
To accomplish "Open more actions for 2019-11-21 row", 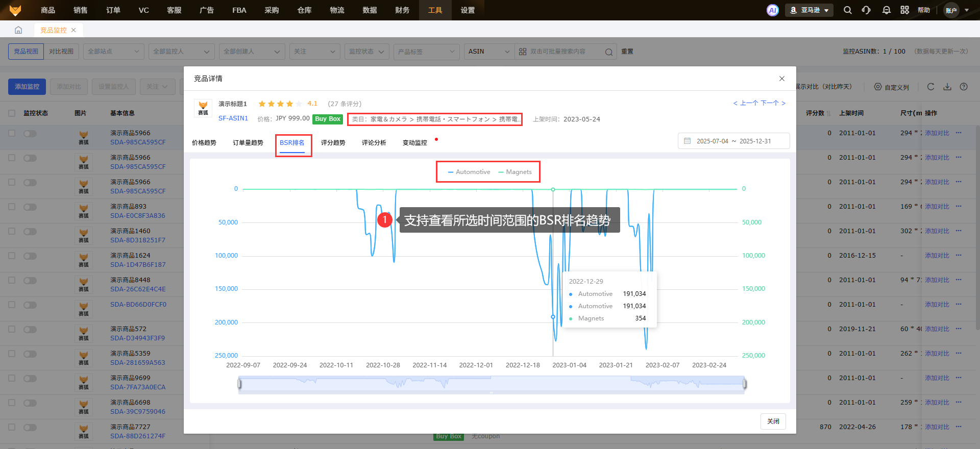I will tap(959, 329).
